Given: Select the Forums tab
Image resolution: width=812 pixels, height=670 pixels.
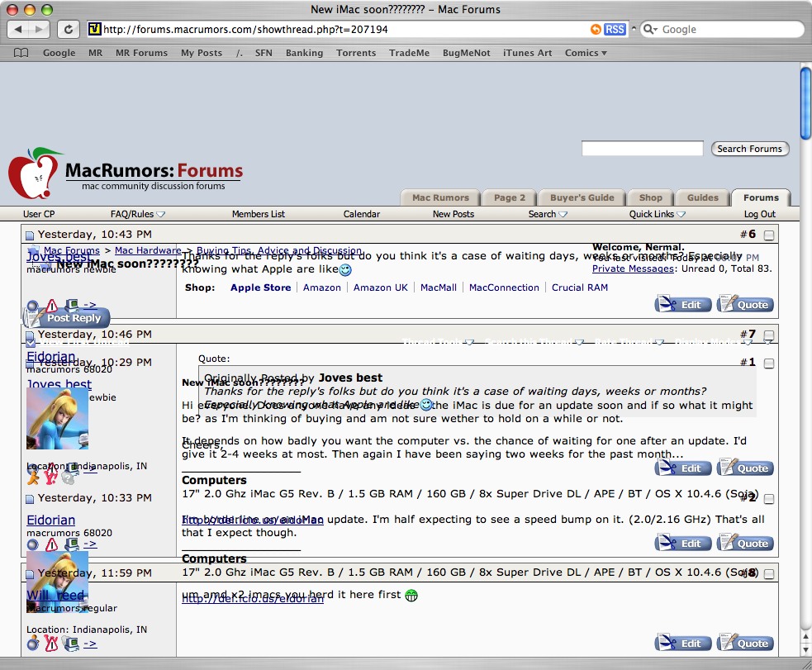Looking at the screenshot, I should (x=761, y=197).
